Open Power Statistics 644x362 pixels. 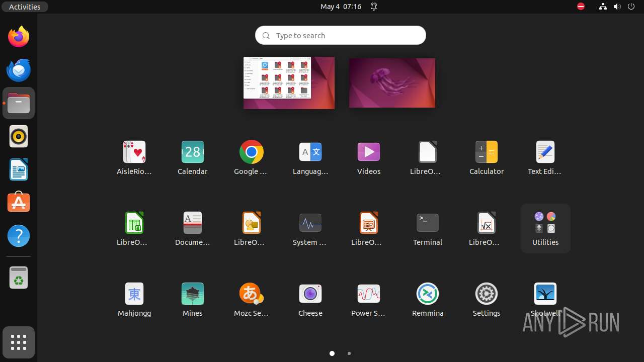[369, 300]
